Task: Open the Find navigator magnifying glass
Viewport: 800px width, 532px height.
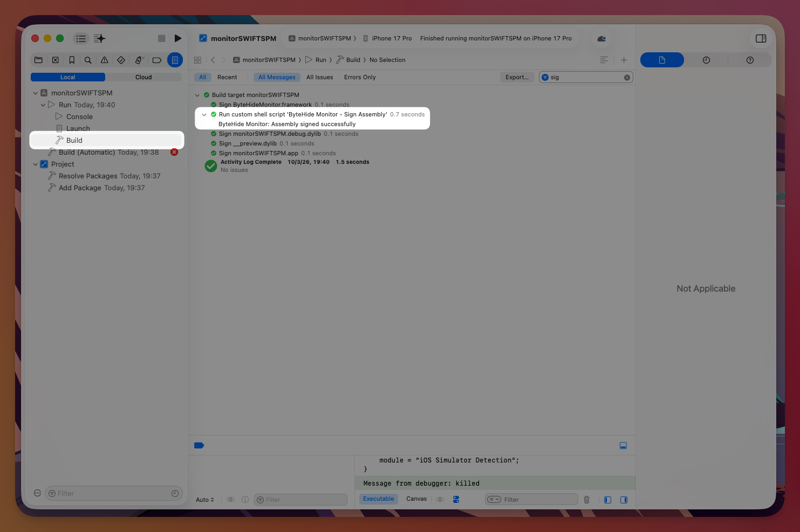Action: (88, 60)
